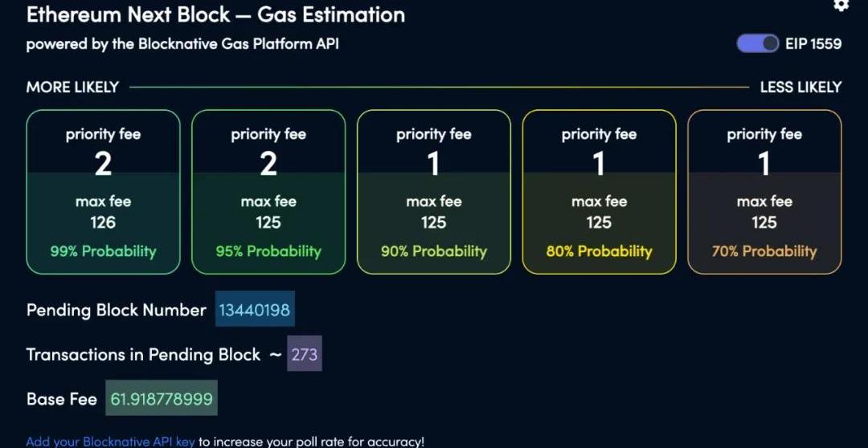Select the 99% Probability gas card
The width and height of the screenshot is (868, 448).
[x=103, y=192]
